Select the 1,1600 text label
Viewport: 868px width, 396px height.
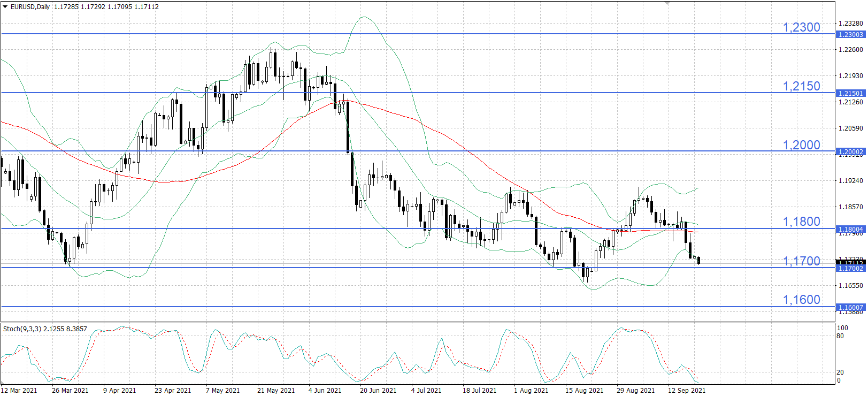(x=801, y=300)
